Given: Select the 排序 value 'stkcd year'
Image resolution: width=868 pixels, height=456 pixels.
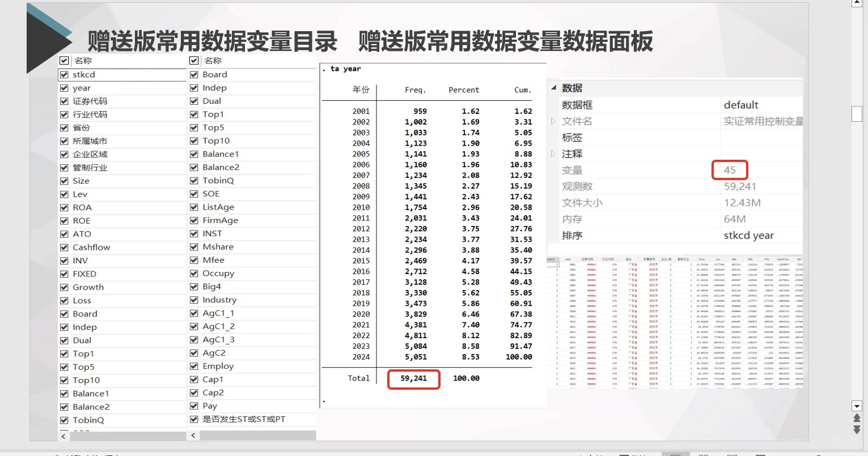Looking at the screenshot, I should pyautogui.click(x=749, y=236).
